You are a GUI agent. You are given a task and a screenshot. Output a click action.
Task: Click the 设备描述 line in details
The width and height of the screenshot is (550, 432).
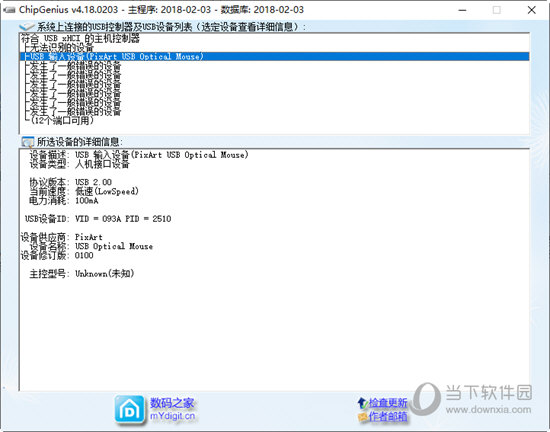[x=139, y=155]
